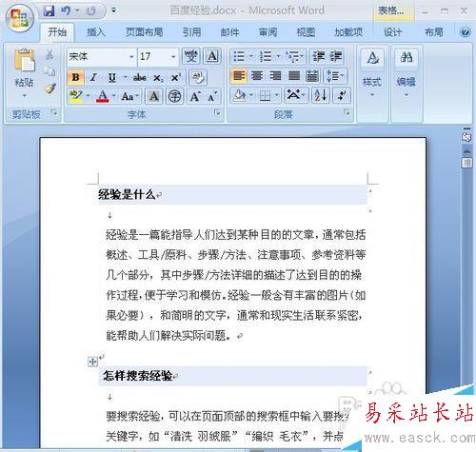Viewport: 476px width, 452px height.
Task: Click the Redo button in quick access toolbar
Action: pyautogui.click(x=91, y=11)
